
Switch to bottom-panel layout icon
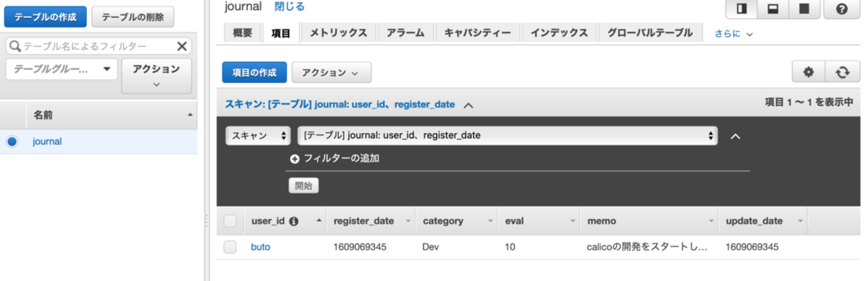[773, 11]
